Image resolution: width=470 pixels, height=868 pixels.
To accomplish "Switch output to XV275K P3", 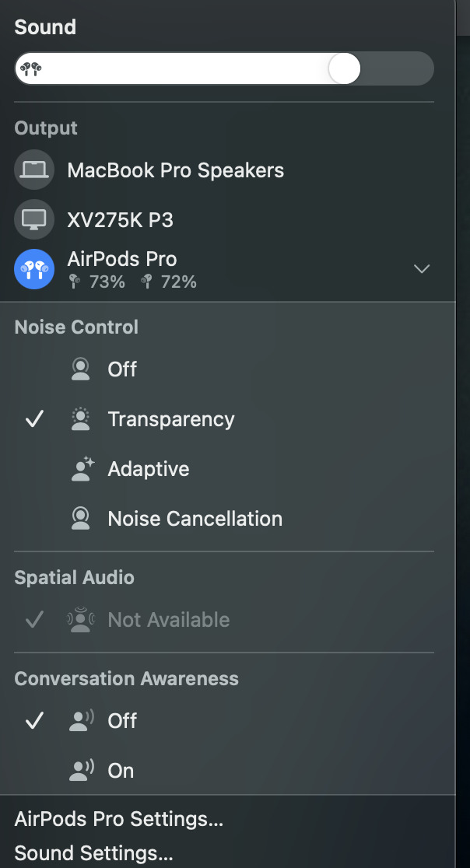I will point(121,220).
